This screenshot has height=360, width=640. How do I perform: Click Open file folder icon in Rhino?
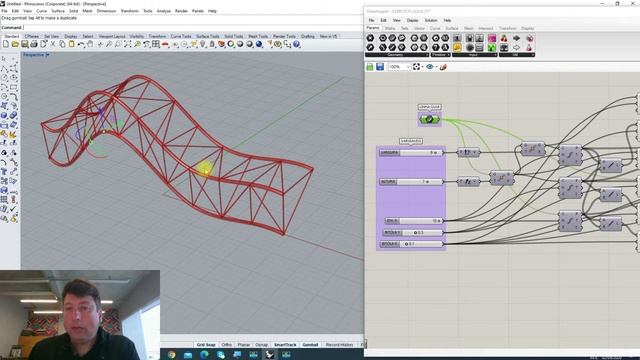pos(15,44)
